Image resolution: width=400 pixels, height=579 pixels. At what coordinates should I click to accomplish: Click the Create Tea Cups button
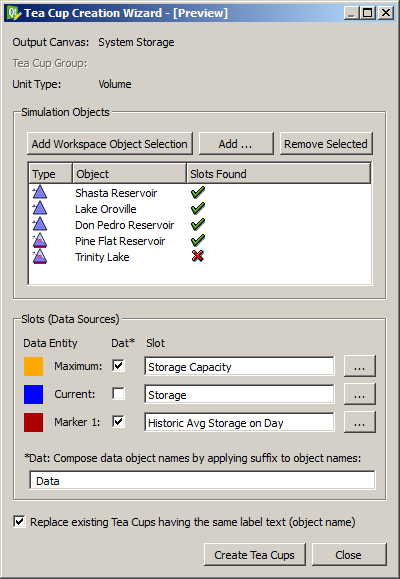click(x=254, y=555)
